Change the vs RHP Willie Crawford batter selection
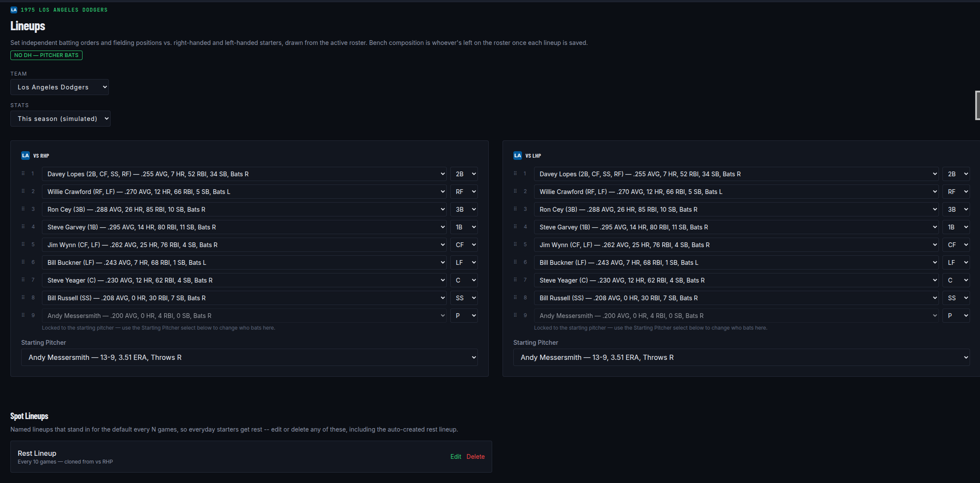This screenshot has width=980, height=483. pyautogui.click(x=244, y=192)
